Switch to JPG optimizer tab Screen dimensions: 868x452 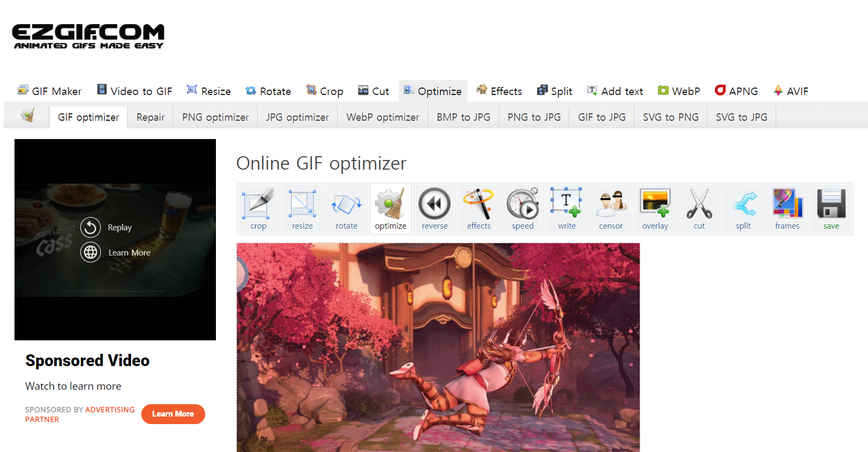coord(298,117)
